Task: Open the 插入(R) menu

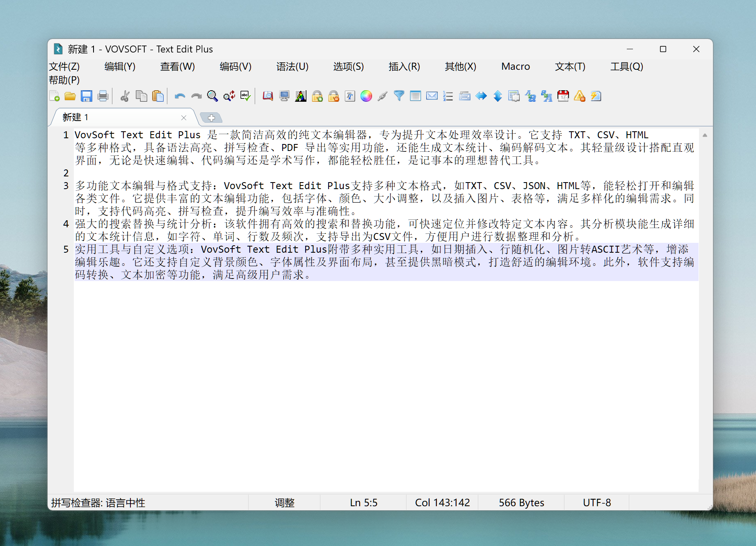Action: point(404,66)
